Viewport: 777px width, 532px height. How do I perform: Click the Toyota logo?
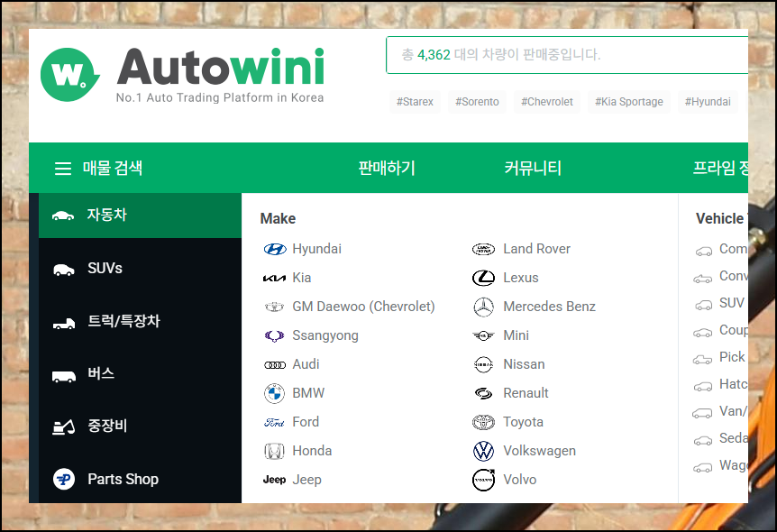484,422
